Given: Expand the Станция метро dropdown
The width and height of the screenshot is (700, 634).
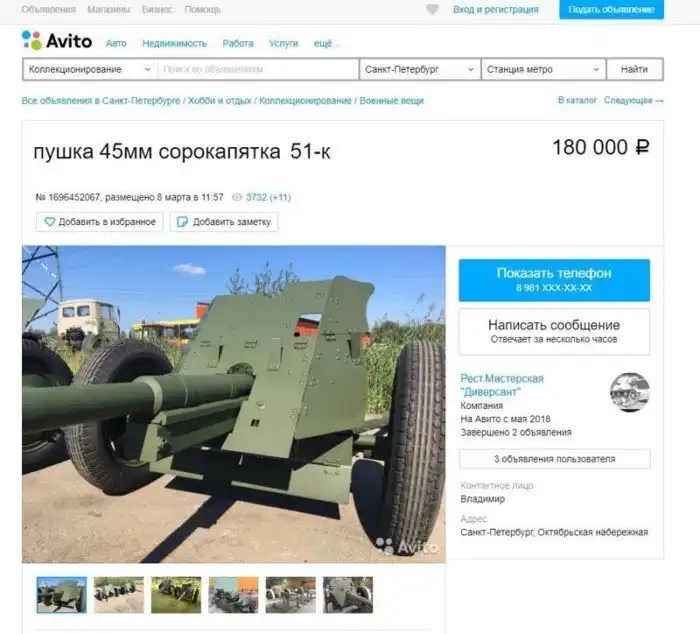Looking at the screenshot, I should 543,69.
